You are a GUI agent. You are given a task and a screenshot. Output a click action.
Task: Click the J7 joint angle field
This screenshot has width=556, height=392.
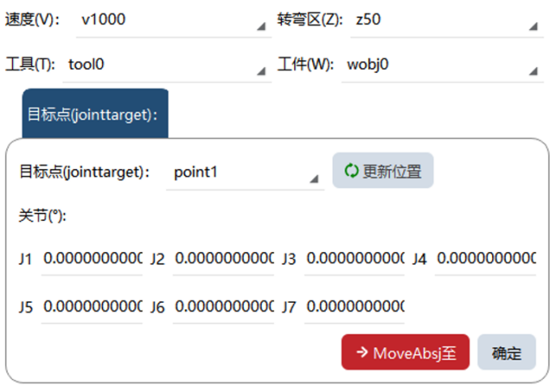pyautogui.click(x=355, y=307)
